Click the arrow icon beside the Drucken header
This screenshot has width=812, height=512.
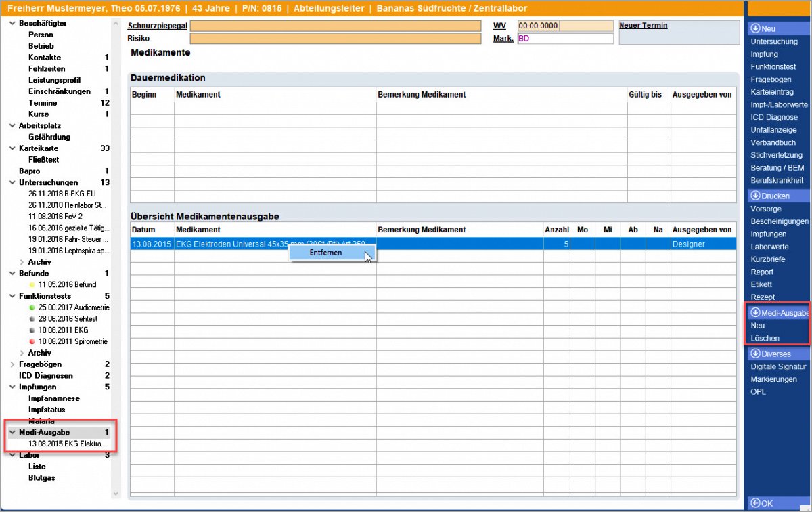(x=755, y=196)
